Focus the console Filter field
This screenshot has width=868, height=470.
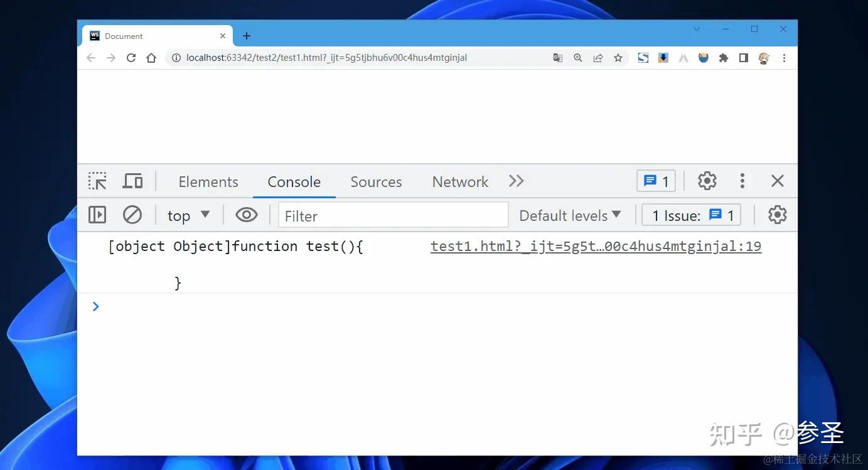[394, 215]
